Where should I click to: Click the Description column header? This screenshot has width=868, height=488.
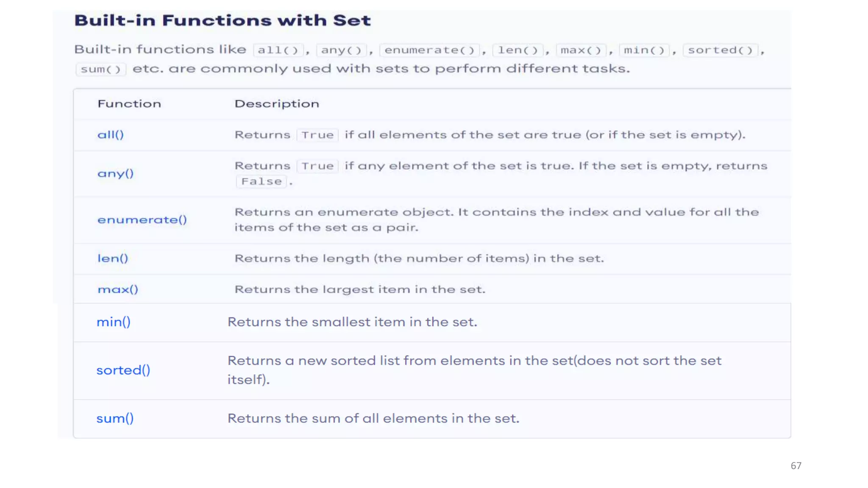[x=277, y=104]
